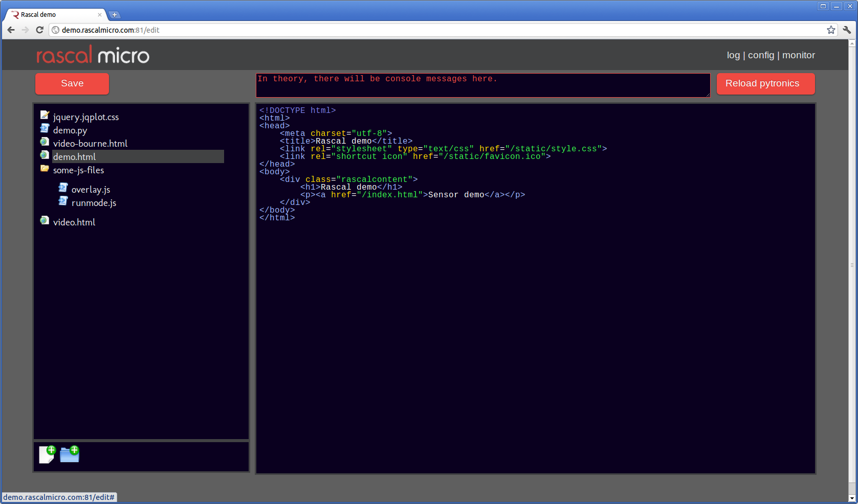The width and height of the screenshot is (858, 504).
Task: Click the rascalcontent div line
Action: (x=348, y=179)
